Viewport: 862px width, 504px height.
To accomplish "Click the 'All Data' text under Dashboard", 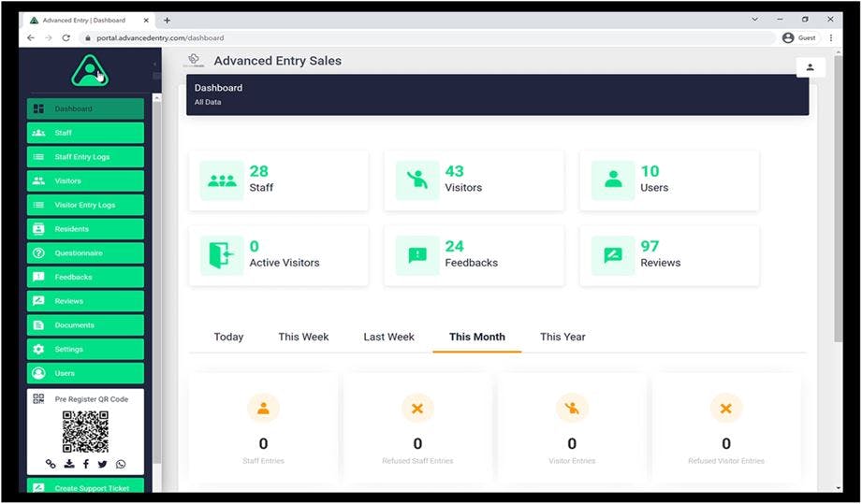I will tap(208, 102).
